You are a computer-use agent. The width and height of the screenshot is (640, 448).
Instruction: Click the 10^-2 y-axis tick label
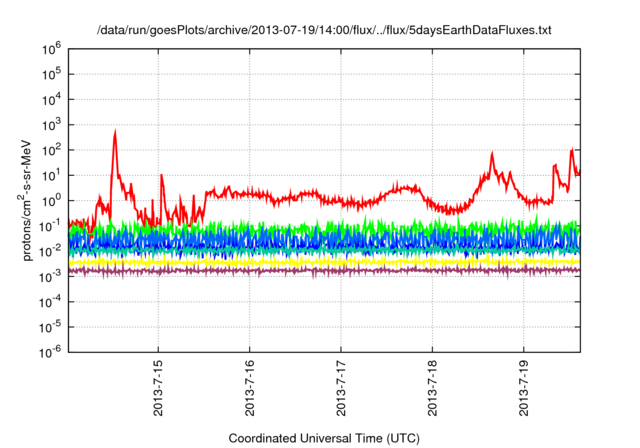[50, 252]
